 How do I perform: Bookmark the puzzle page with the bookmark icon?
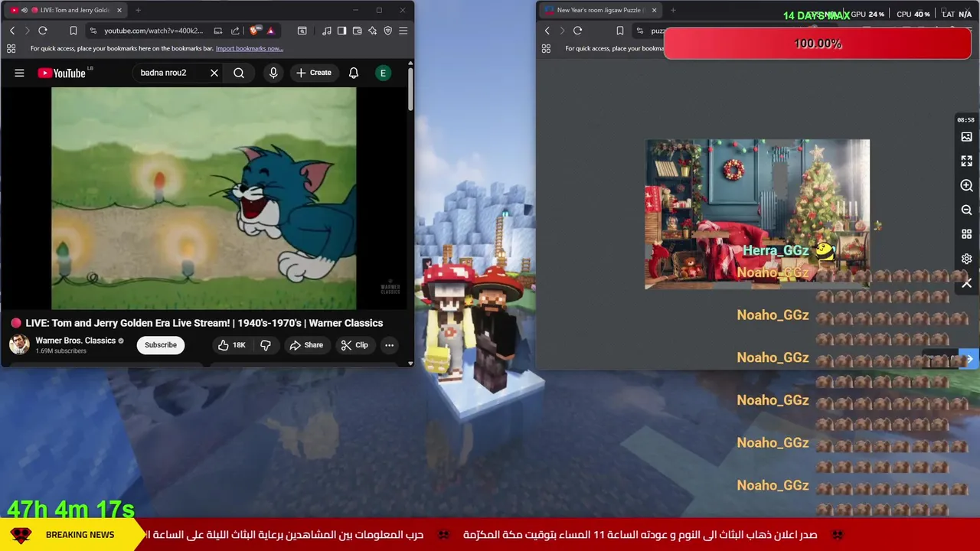click(x=620, y=31)
